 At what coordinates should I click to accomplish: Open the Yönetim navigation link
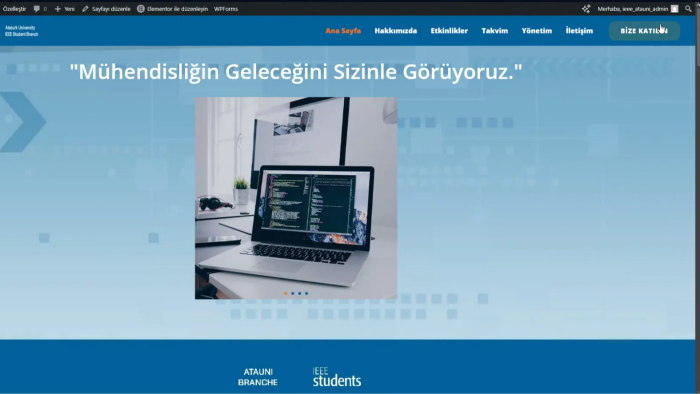(x=537, y=31)
